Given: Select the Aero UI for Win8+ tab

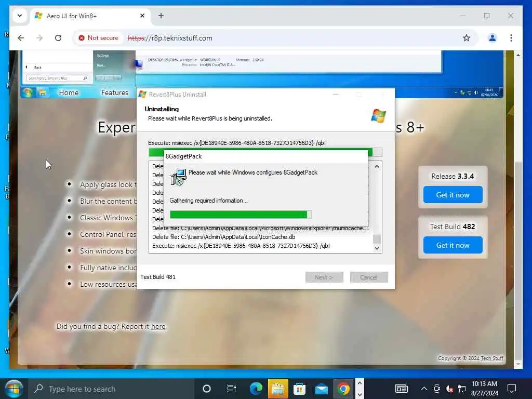Looking at the screenshot, I should (90, 16).
